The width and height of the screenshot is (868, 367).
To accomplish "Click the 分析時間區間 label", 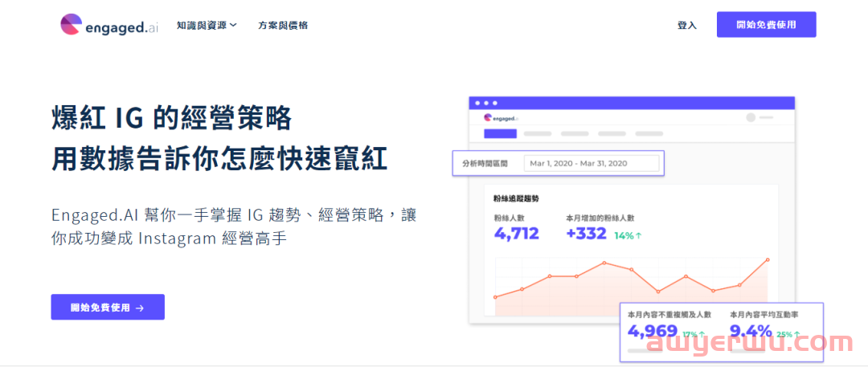I will (485, 163).
